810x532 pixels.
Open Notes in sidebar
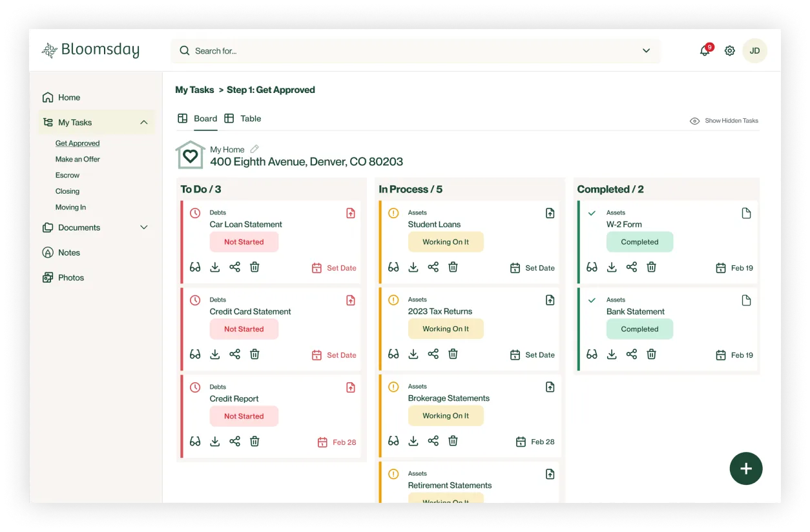pos(61,252)
